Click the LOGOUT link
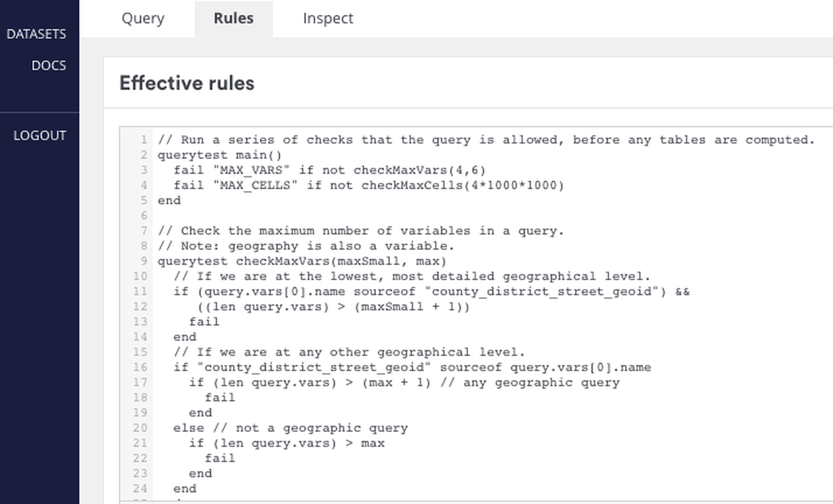The width and height of the screenshot is (833, 504). [x=40, y=136]
